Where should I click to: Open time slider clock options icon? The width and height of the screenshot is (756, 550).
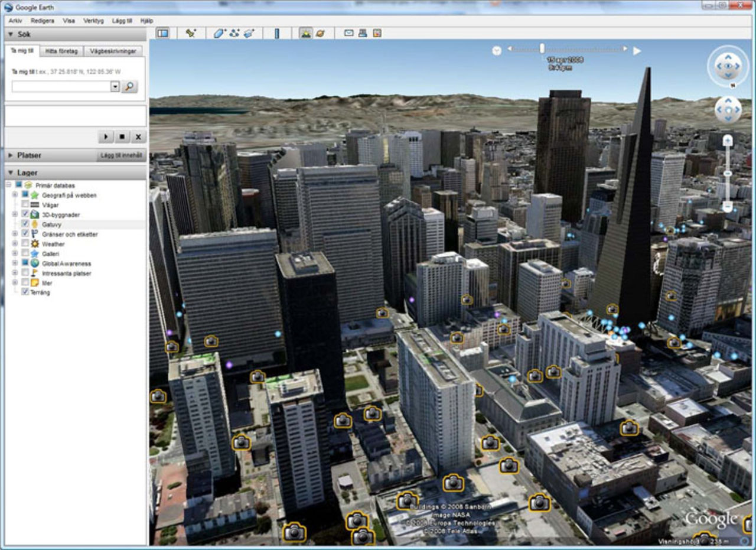click(x=497, y=51)
